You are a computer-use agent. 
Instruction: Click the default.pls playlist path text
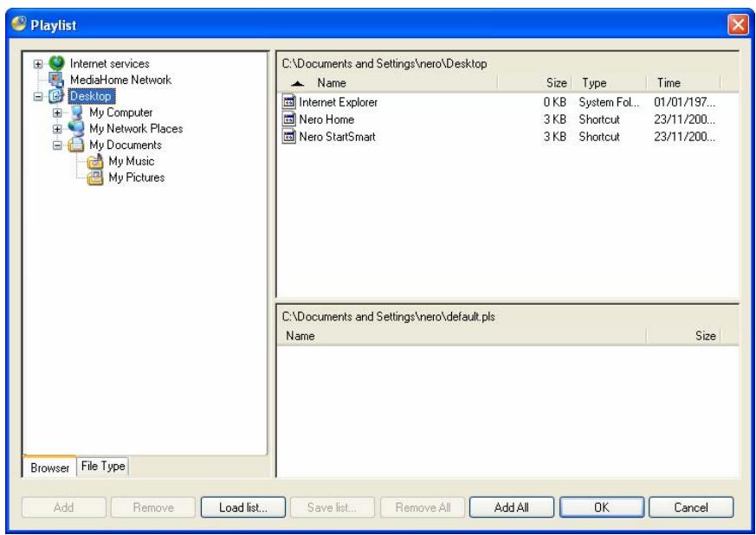click(388, 317)
